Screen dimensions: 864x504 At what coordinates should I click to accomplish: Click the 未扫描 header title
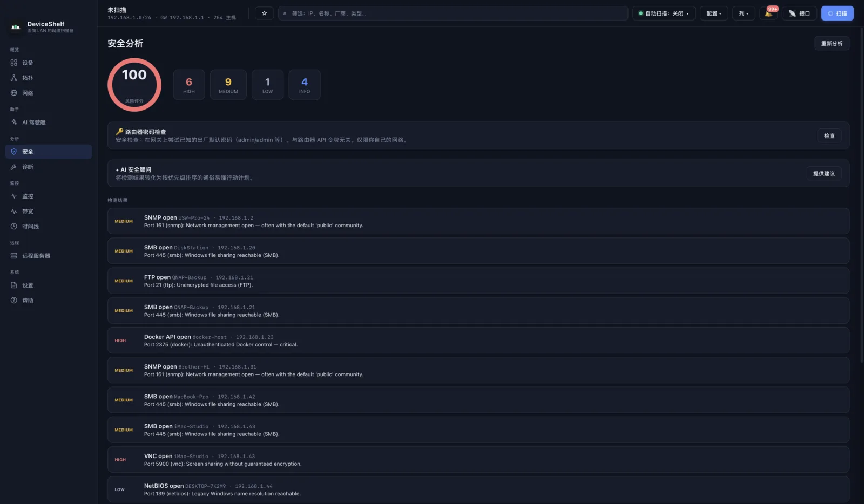(x=117, y=10)
